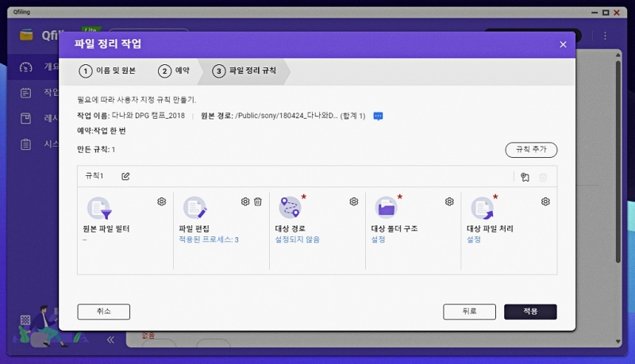Click the 규칙 추가 button

(531, 149)
